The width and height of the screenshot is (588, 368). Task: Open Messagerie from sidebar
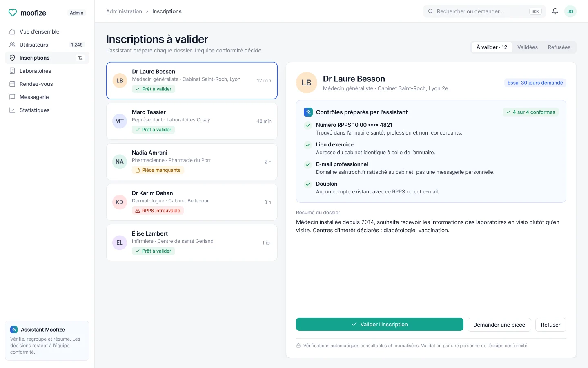tap(47, 97)
